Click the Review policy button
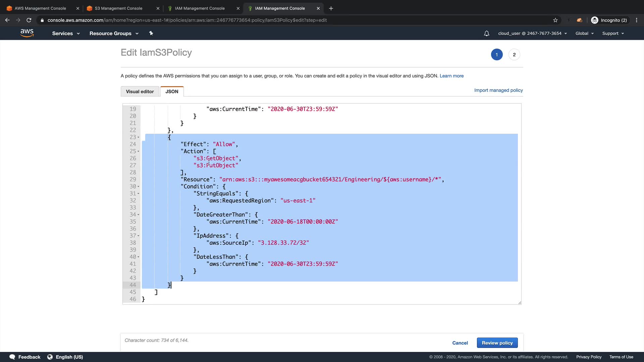The width and height of the screenshot is (644, 362). pyautogui.click(x=497, y=343)
